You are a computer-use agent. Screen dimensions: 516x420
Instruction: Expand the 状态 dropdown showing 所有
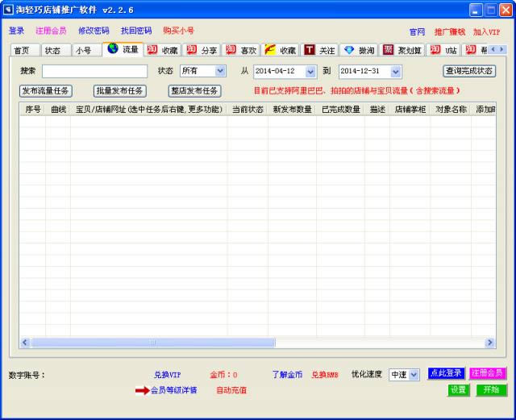click(x=220, y=72)
